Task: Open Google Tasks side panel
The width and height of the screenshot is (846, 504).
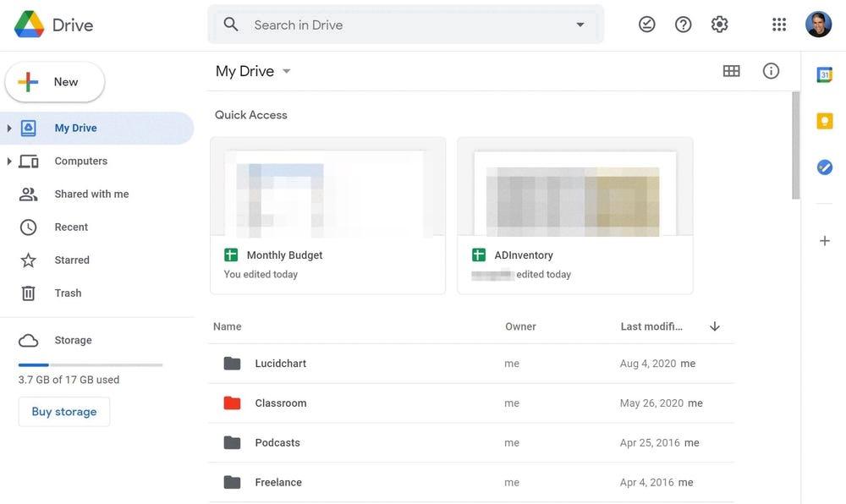Action: (824, 167)
